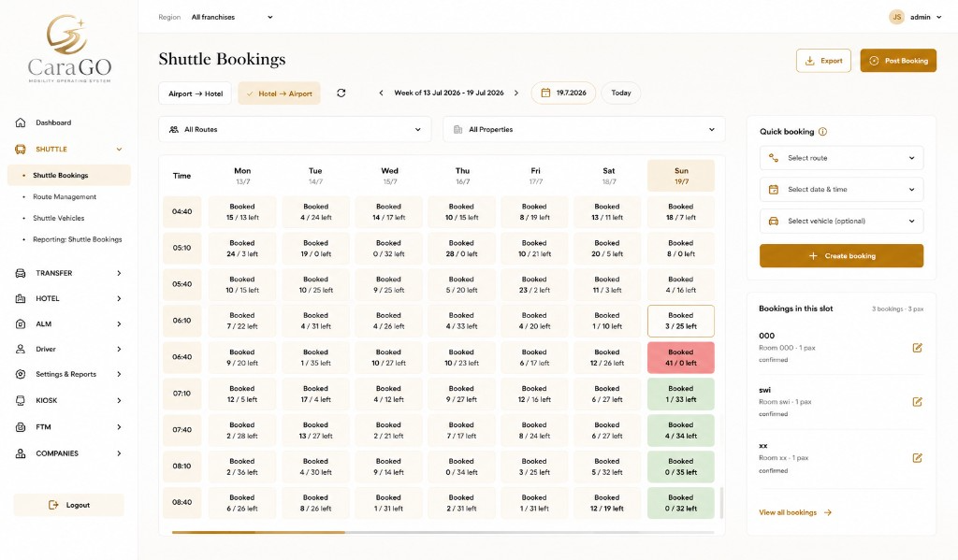The height and width of the screenshot is (560, 958).
Task: Edit booking 000 pencil icon
Action: point(917,348)
